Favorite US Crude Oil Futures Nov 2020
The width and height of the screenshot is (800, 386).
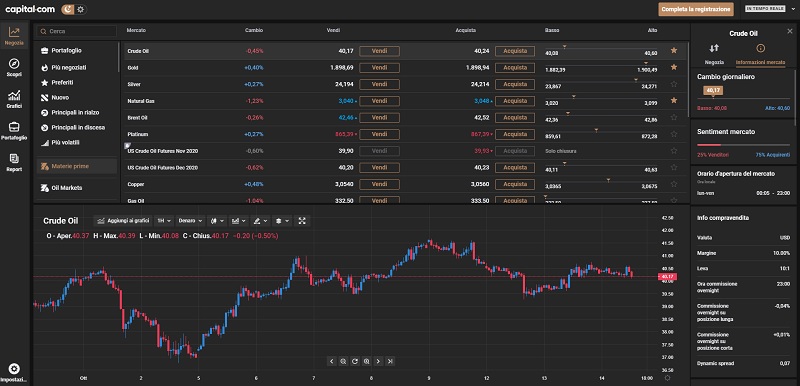673,150
